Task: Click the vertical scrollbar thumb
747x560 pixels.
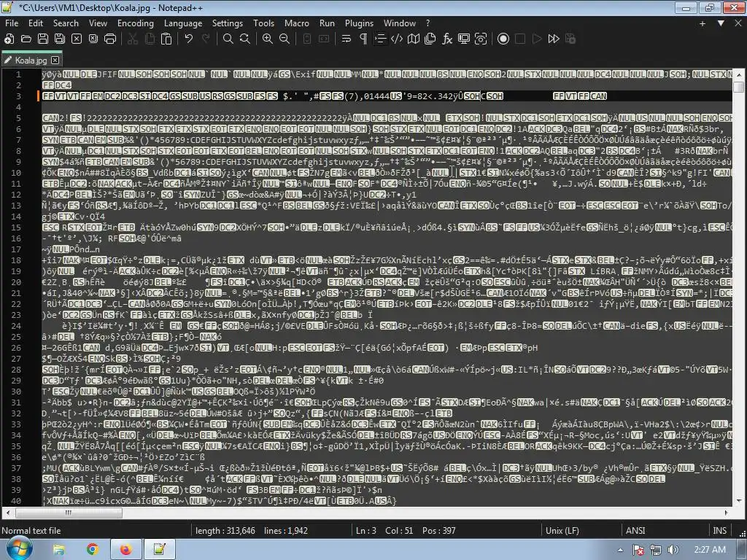Action: point(739,87)
